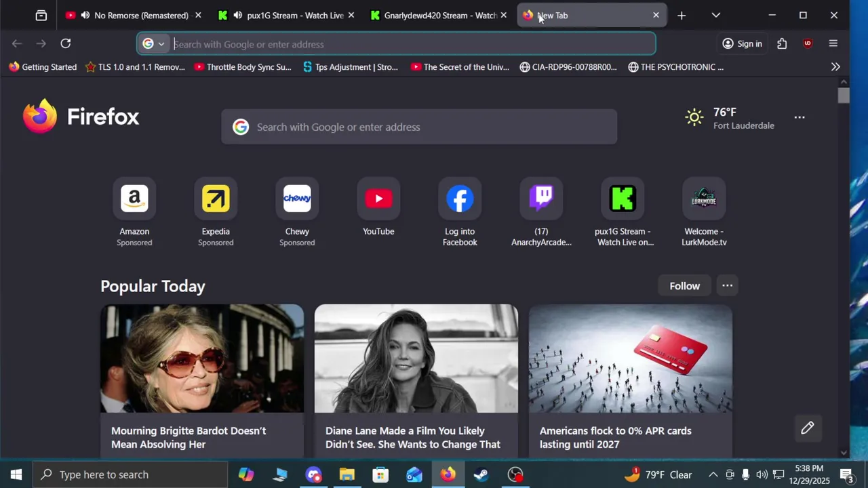The height and width of the screenshot is (488, 868).
Task: Open Microsoft Store from taskbar
Action: click(380, 474)
